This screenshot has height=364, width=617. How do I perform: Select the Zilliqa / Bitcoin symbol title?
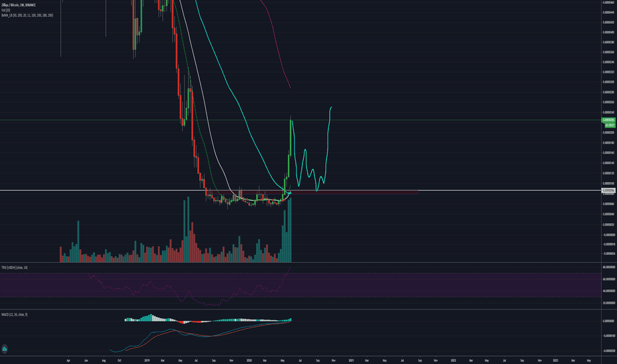(x=19, y=5)
